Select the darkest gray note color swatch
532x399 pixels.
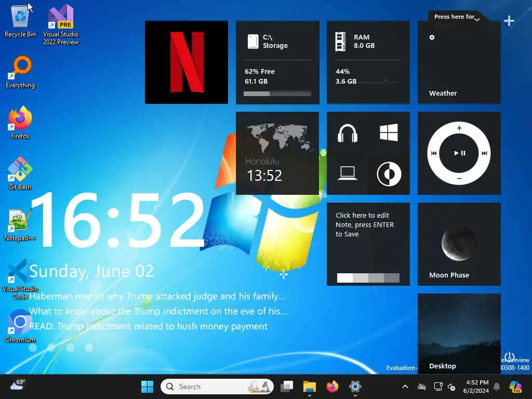(392, 278)
